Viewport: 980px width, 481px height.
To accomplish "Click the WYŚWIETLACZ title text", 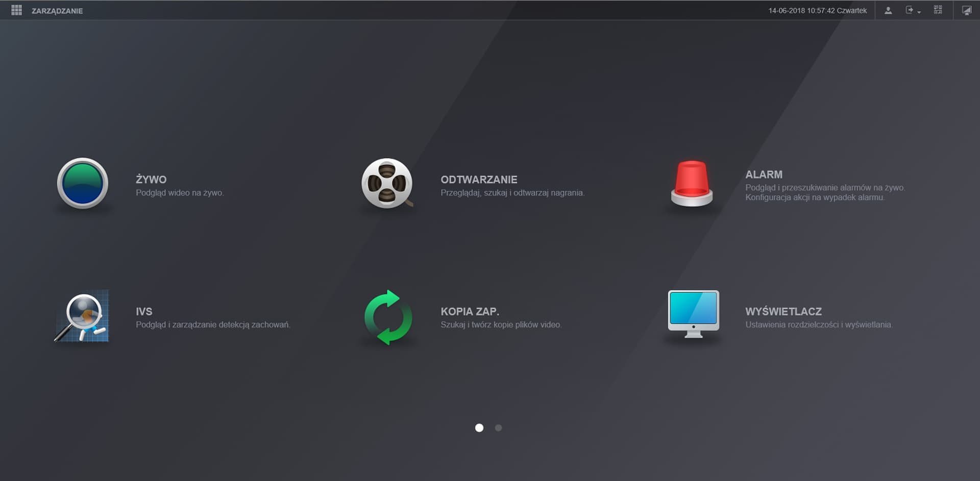I will 783,312.
